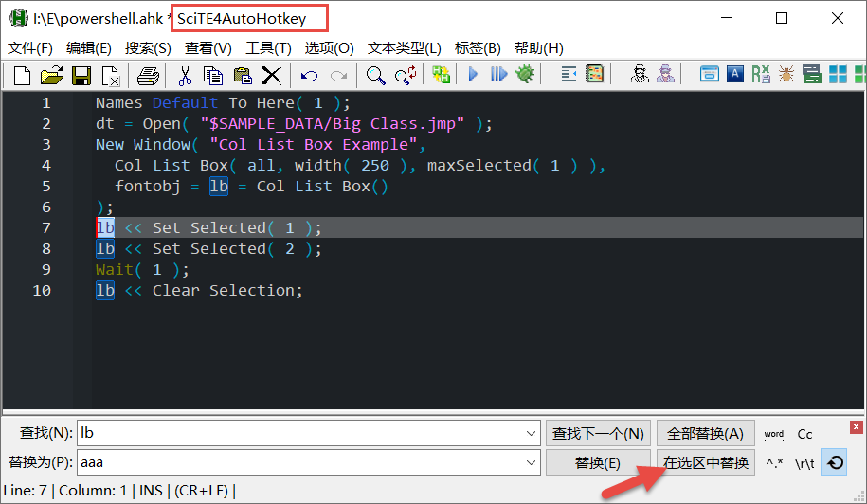867x504 pixels.
Task: Click Clear Selection text on line 10
Action: (x=225, y=291)
